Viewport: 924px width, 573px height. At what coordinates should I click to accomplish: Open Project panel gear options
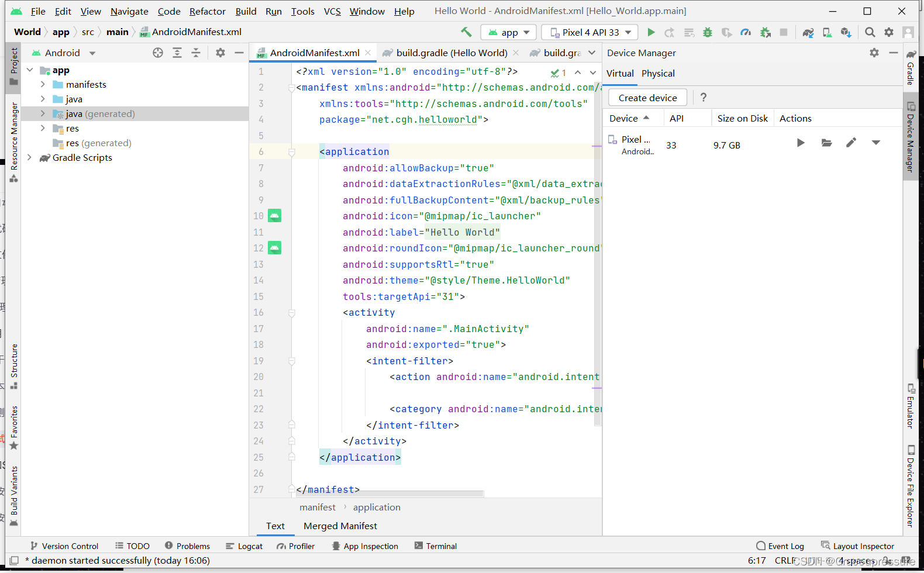pos(220,53)
